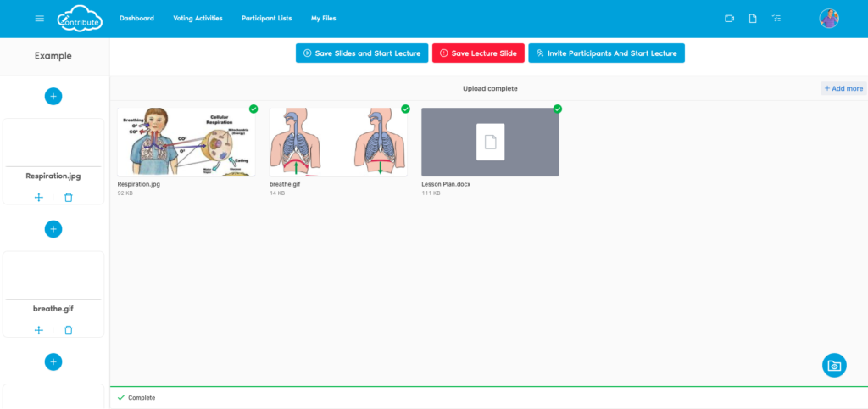Click Invite Participants And Start Lecture
This screenshot has width=868, height=409.
coord(606,53)
